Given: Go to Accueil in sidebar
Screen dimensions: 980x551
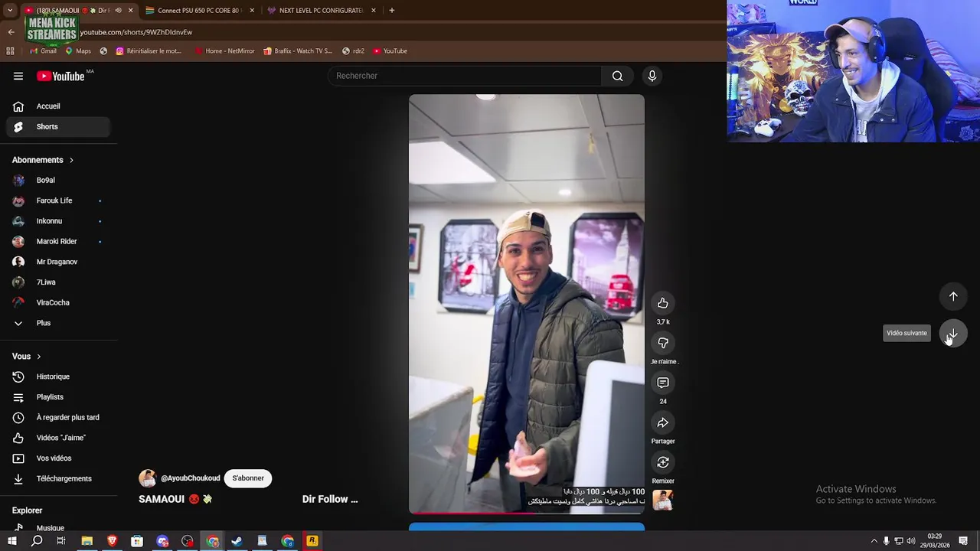Looking at the screenshot, I should [x=58, y=106].
